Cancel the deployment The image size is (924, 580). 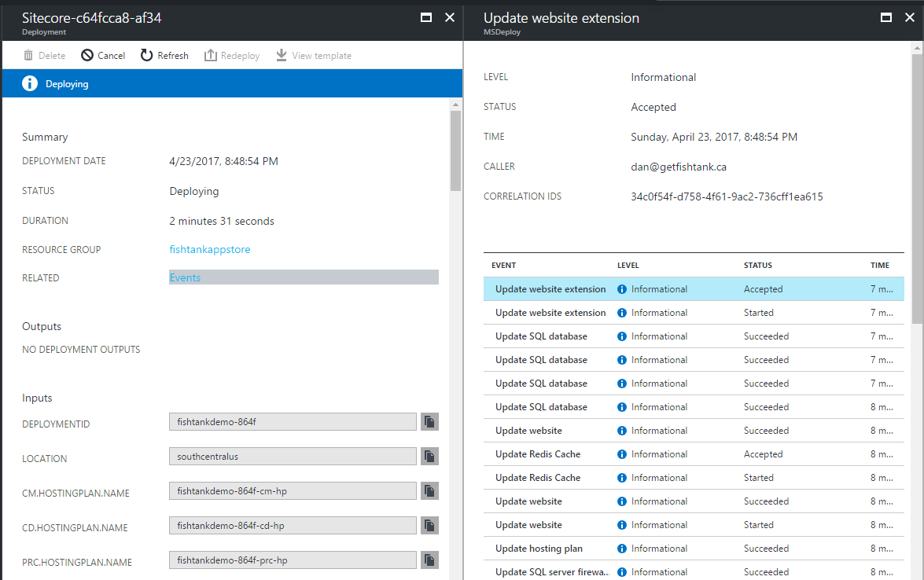[x=103, y=55]
